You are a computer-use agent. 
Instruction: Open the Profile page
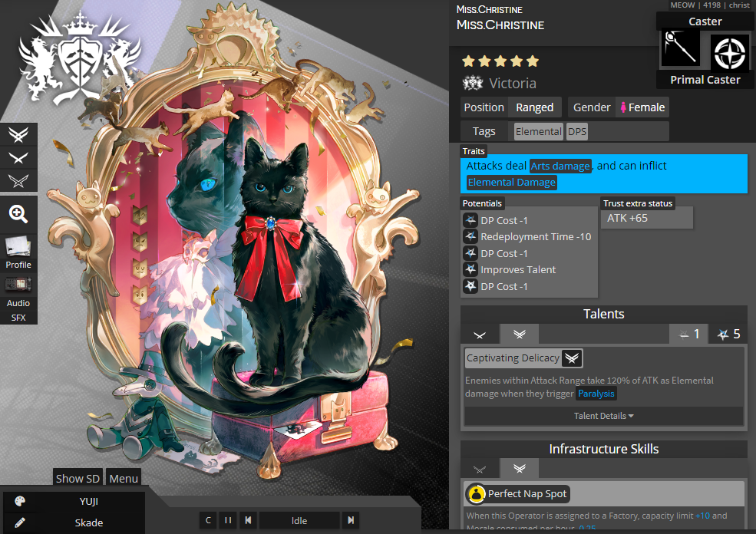(x=18, y=252)
